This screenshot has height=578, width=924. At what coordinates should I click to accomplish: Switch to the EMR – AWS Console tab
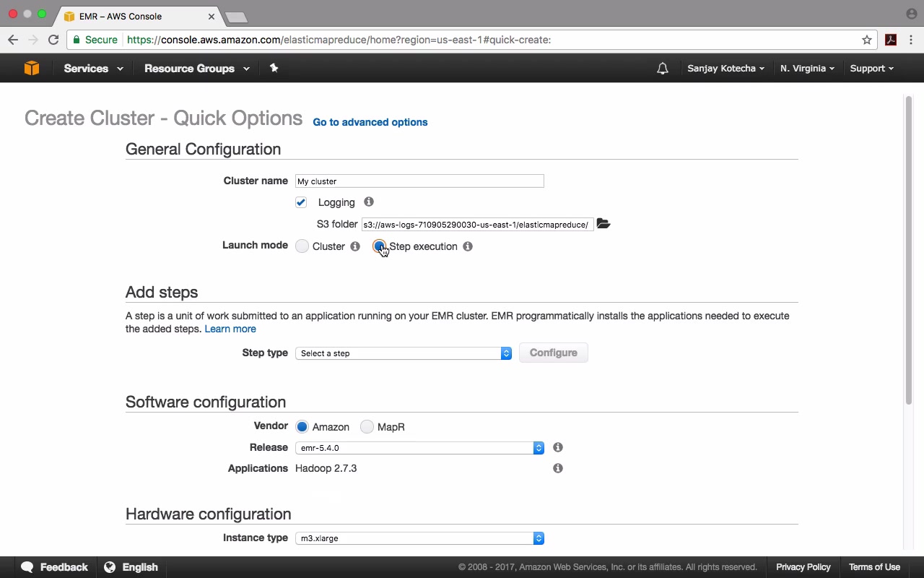(140, 16)
